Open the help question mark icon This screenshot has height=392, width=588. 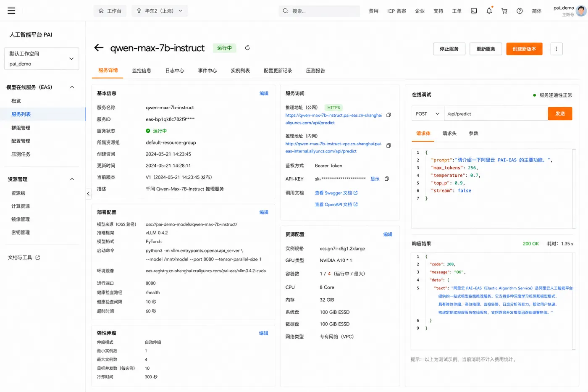coord(520,11)
